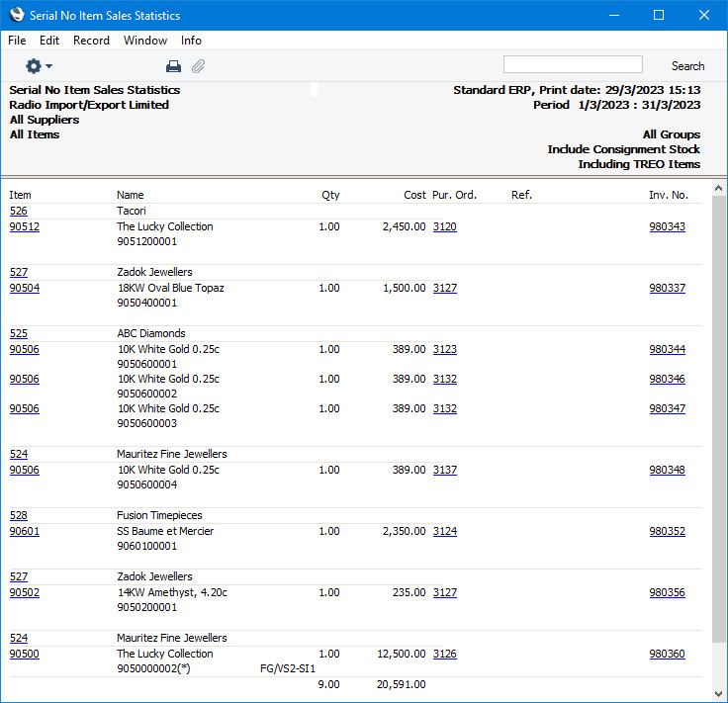Click the Inv. No. column header
728x703 pixels.
668,195
